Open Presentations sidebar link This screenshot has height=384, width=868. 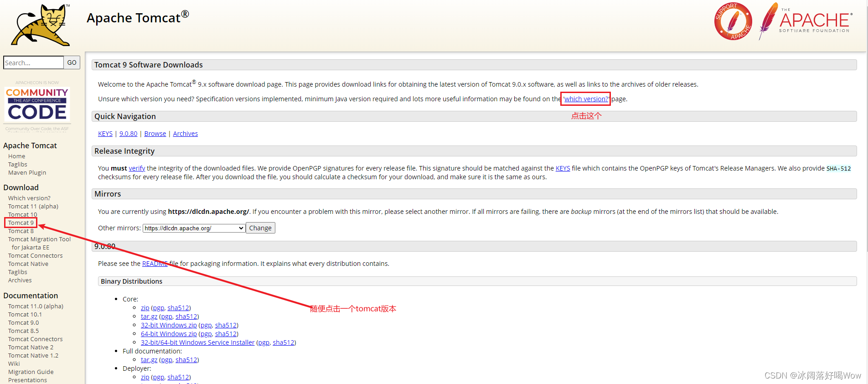(x=27, y=380)
